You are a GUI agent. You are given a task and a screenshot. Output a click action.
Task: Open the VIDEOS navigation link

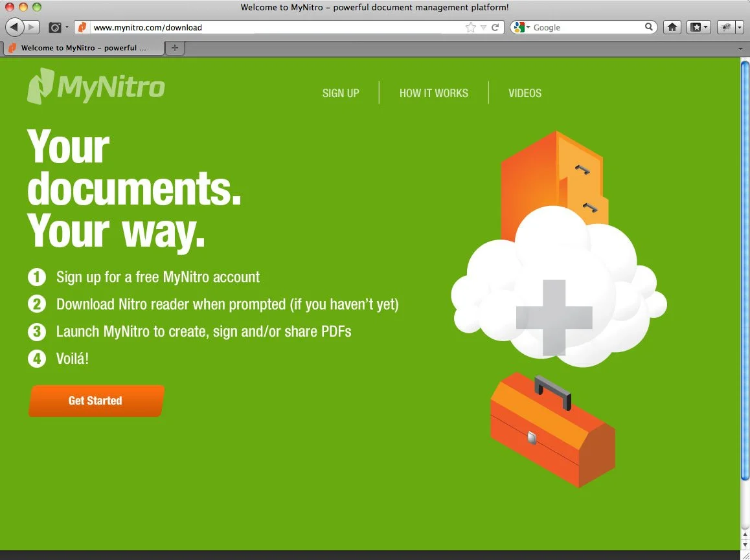coord(525,93)
